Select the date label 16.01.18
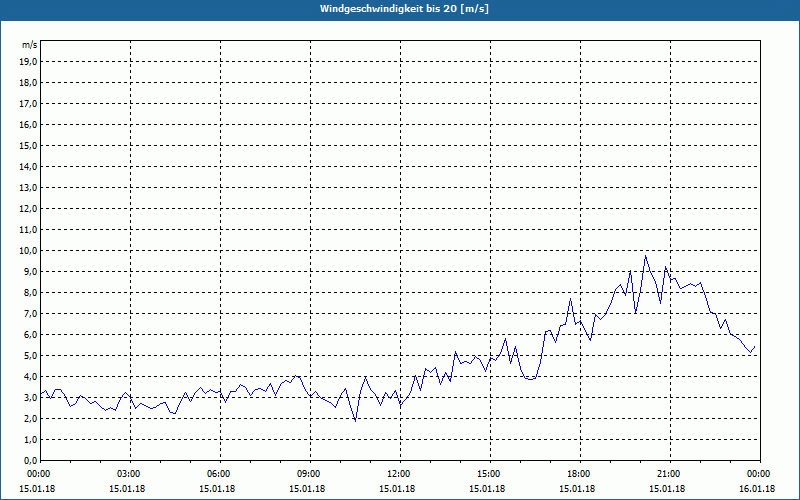This screenshot has height=500, width=800. 757,489
